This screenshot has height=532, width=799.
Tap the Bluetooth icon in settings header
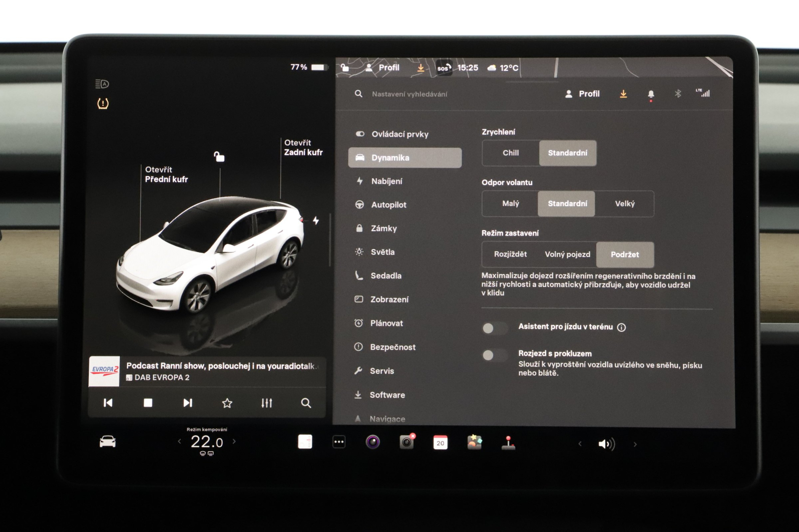pos(678,93)
